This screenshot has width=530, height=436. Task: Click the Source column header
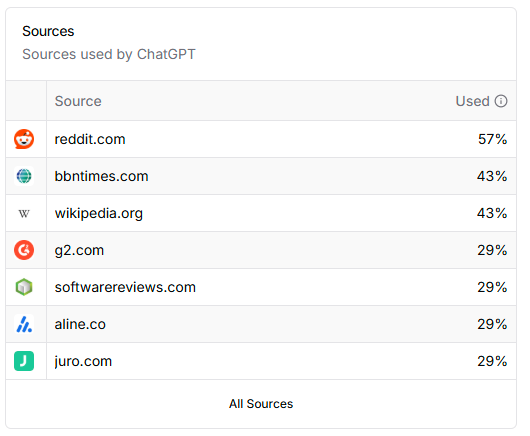[x=78, y=101]
